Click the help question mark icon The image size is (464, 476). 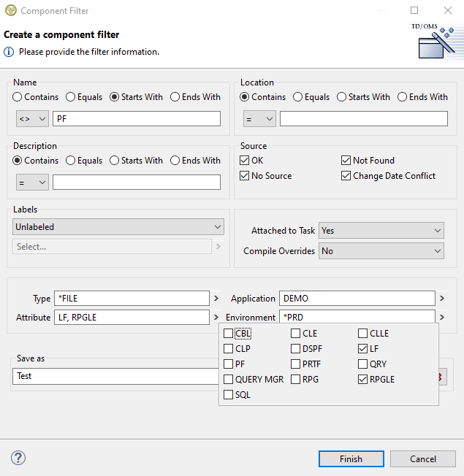pos(18,458)
